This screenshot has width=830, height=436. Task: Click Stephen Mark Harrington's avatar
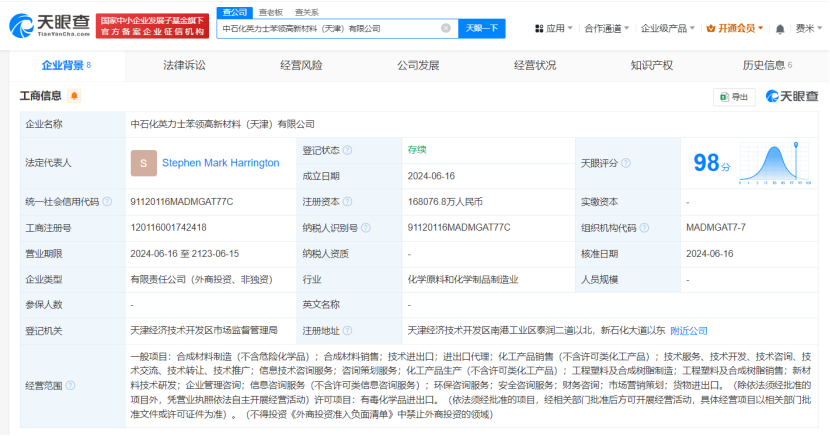pyautogui.click(x=143, y=163)
